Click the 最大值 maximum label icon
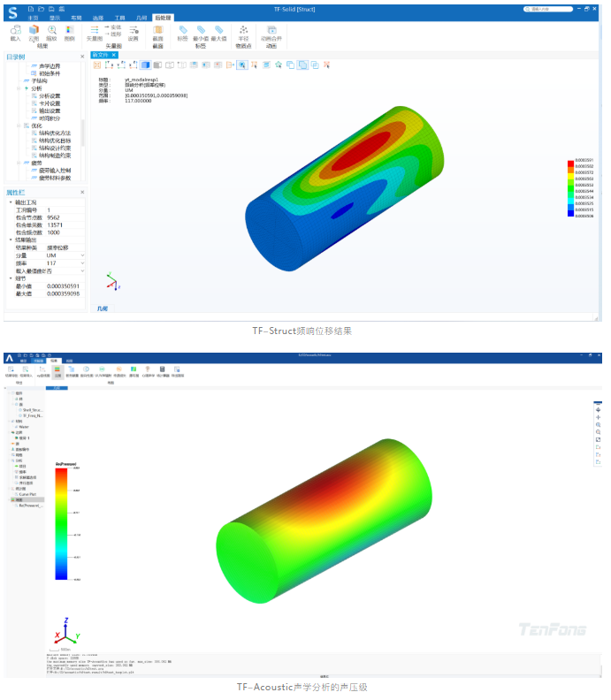The width and height of the screenshot is (611, 700). (219, 30)
